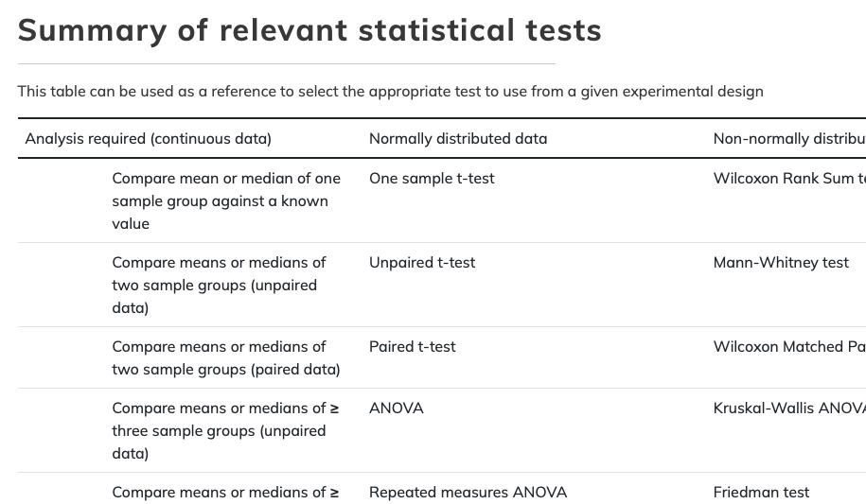Click the "Friedman test" cell
This screenshot has width=866, height=504.
pyautogui.click(x=761, y=493)
